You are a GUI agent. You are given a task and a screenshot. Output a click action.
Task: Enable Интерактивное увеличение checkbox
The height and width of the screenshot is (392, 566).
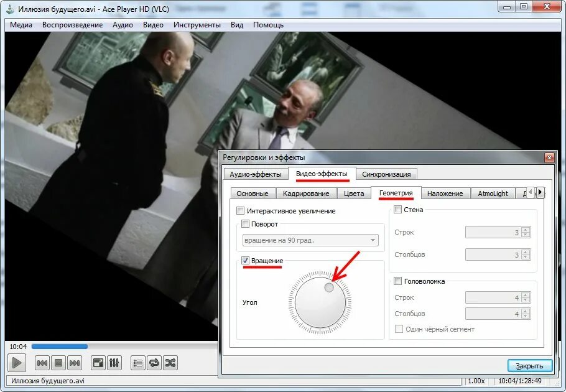[240, 210]
